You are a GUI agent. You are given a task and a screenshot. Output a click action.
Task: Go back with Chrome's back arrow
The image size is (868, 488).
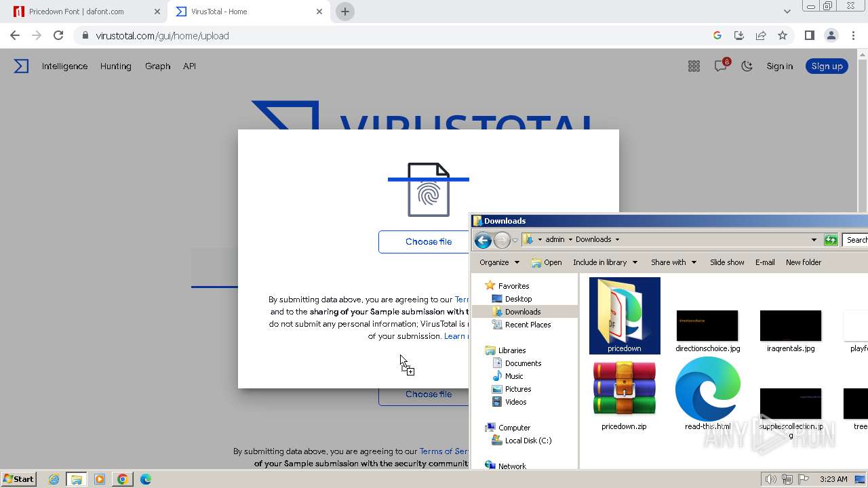(15, 35)
